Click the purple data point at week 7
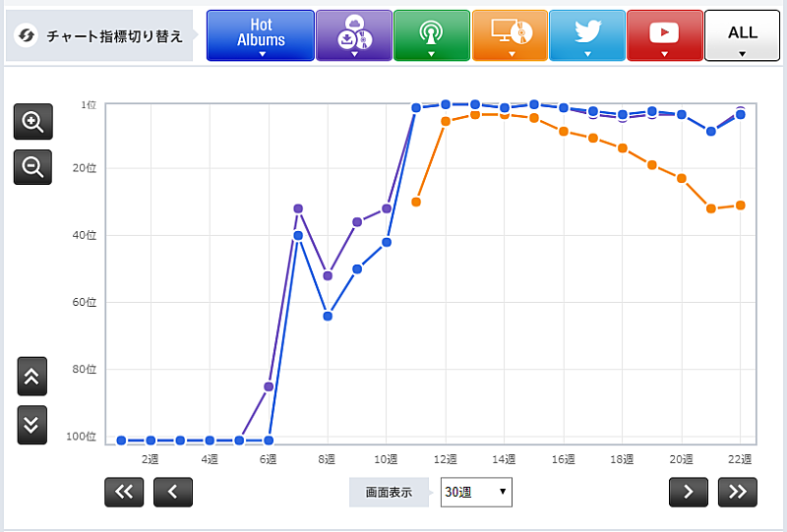This screenshot has width=787, height=532. click(x=298, y=208)
